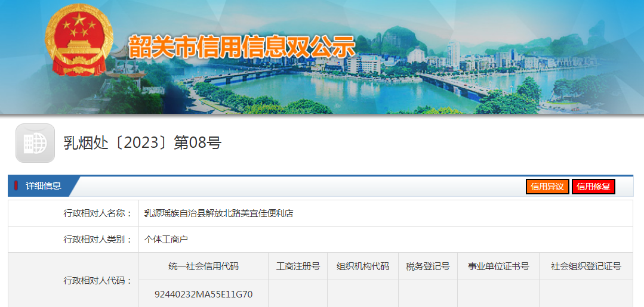Click the 组织机构代码 column header
The width and height of the screenshot is (644, 307).
click(363, 266)
